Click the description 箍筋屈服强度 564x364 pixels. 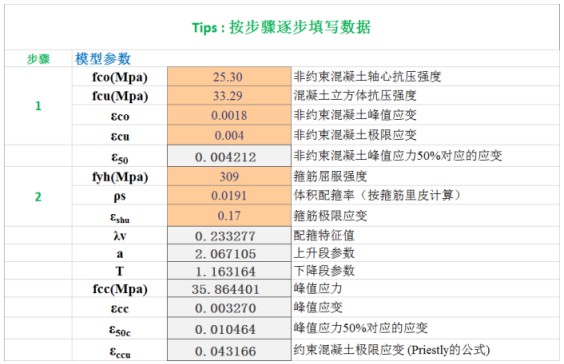coord(330,176)
